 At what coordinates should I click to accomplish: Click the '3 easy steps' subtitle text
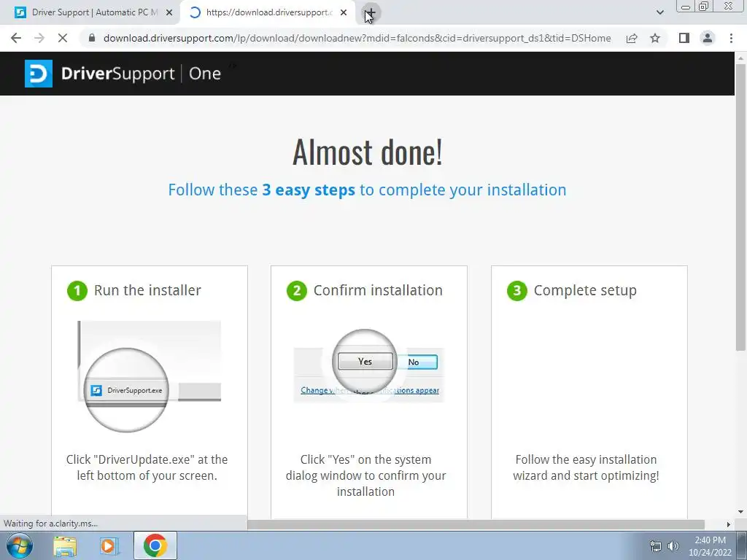(309, 190)
